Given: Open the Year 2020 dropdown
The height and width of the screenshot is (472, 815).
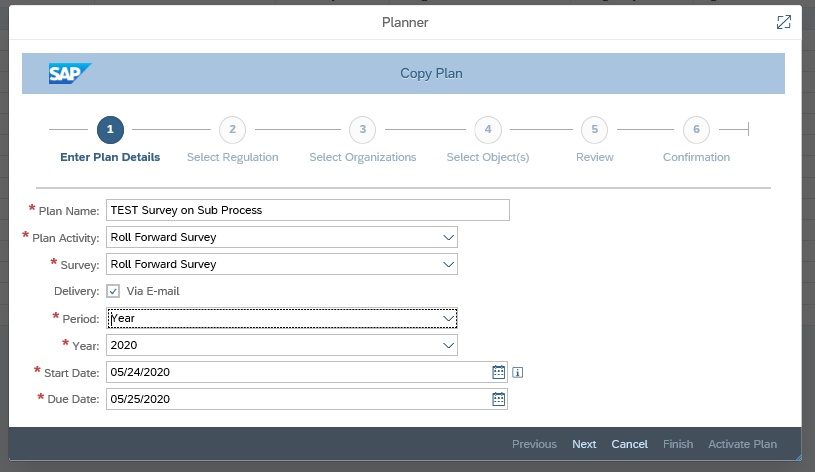Looking at the screenshot, I should (x=448, y=345).
